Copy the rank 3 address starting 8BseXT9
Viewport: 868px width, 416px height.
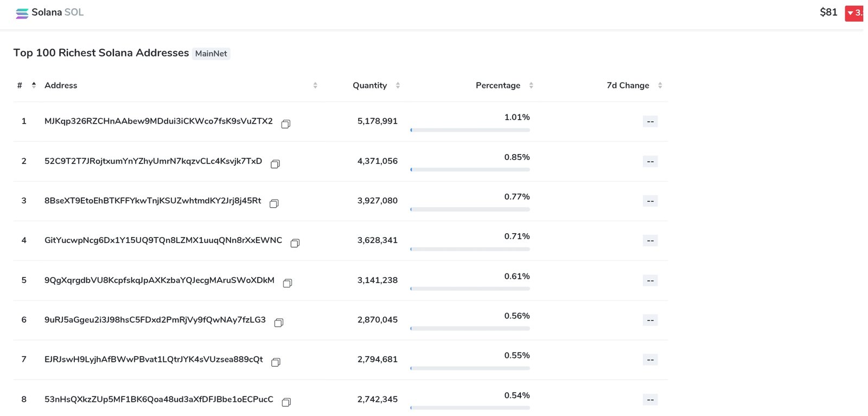click(274, 203)
